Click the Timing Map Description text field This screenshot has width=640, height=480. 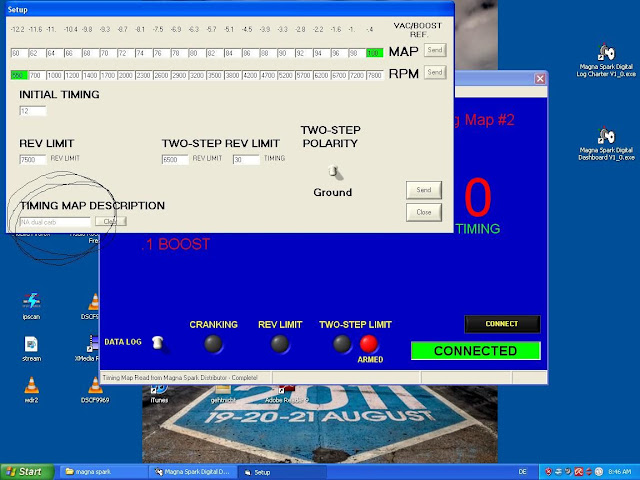pyautogui.click(x=55, y=222)
